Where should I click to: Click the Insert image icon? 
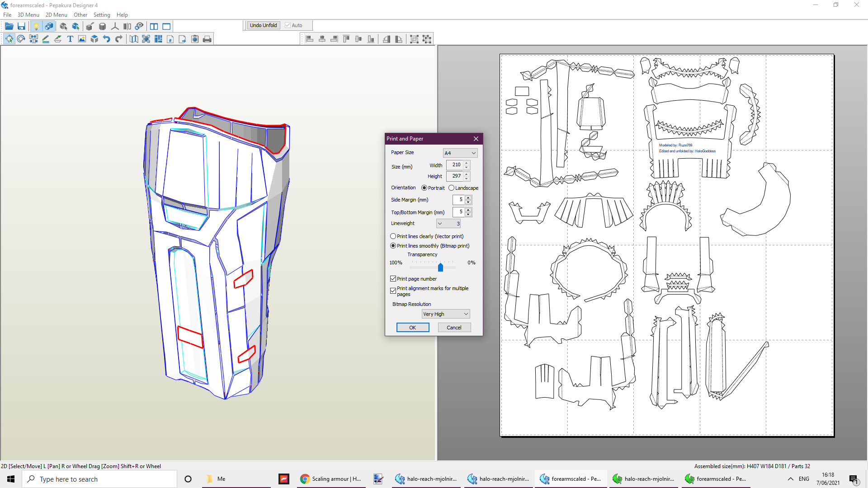82,39
